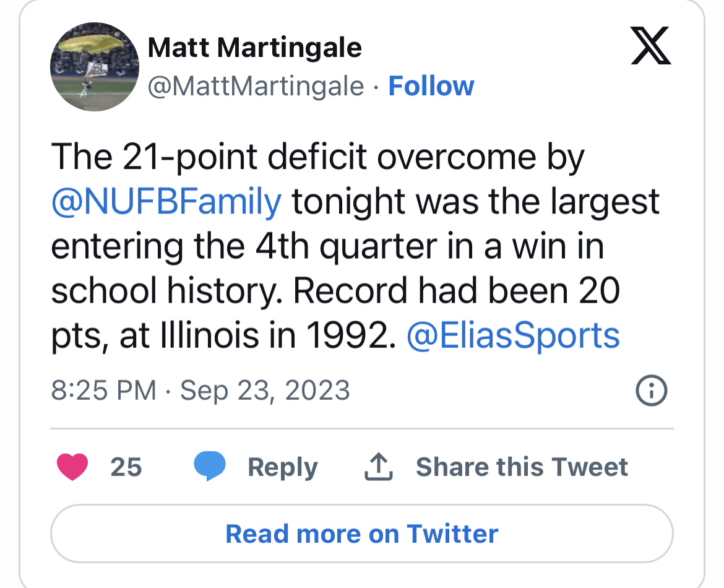Viewport: 724px width, 588px height.
Task: Open the @EliasSports mention
Action: [x=513, y=335]
